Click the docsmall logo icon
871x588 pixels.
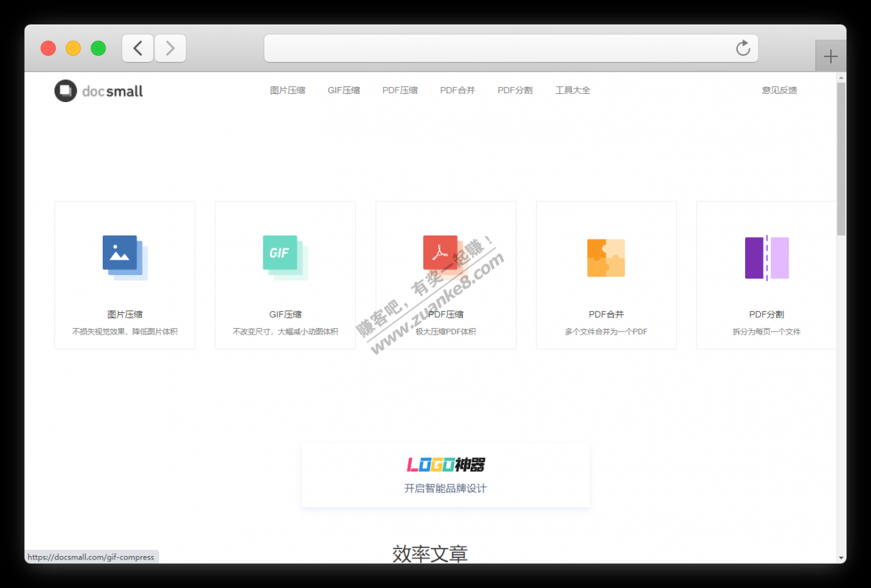66,91
